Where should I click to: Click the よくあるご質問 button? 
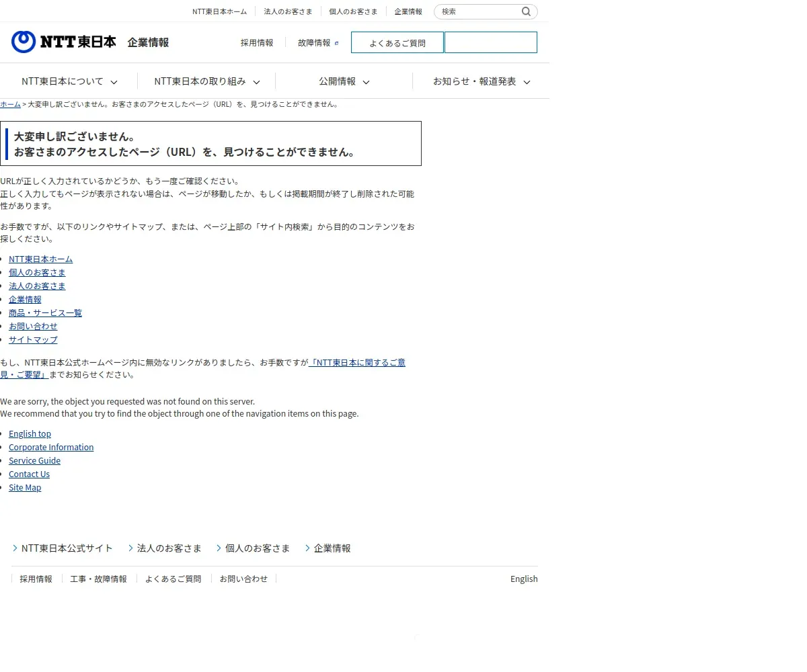coord(397,42)
